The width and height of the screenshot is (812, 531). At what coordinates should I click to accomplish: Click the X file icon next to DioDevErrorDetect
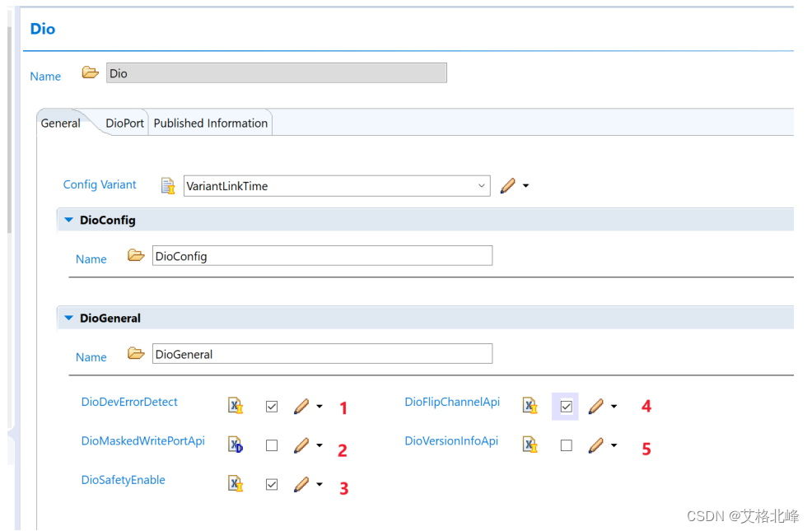236,405
